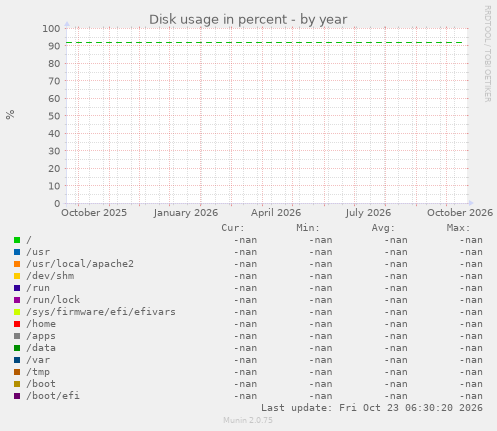Click the October 2025 axis label
Image resolution: width=497 pixels, height=431 pixels.
click(94, 213)
